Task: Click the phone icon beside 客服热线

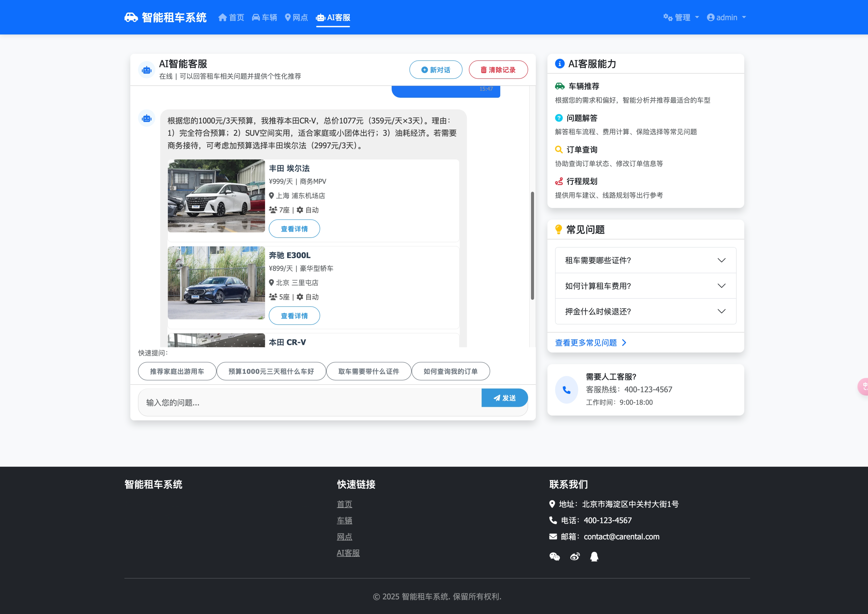Action: [x=566, y=390]
